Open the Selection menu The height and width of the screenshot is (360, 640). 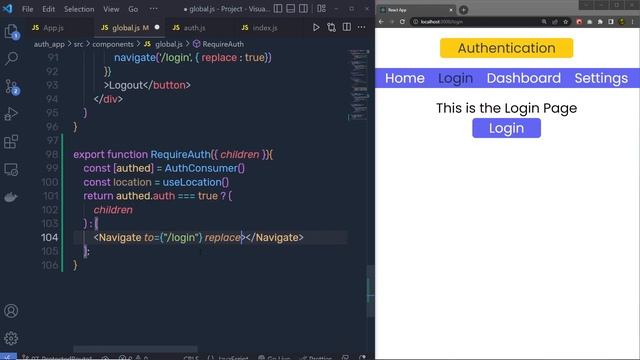pos(79,9)
